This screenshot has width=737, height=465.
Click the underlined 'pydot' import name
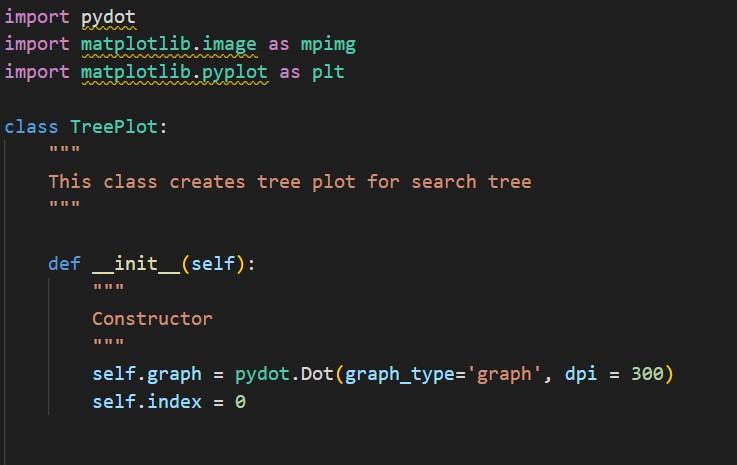pos(109,17)
